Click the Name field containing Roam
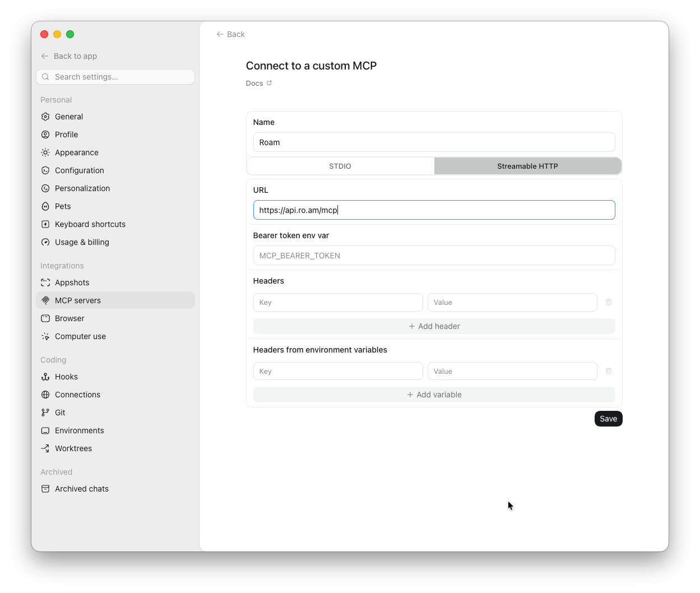This screenshot has width=700, height=593. point(434,142)
